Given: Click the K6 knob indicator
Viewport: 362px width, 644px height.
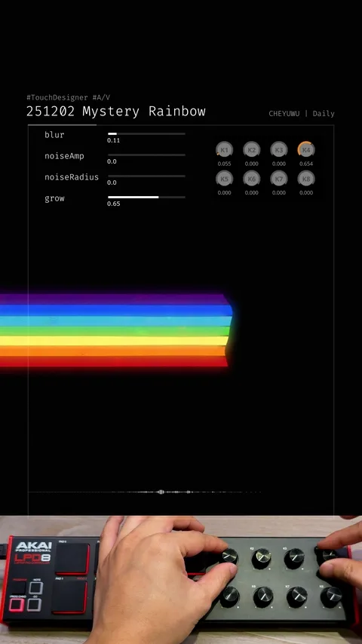Looking at the screenshot, I should pos(251,179).
